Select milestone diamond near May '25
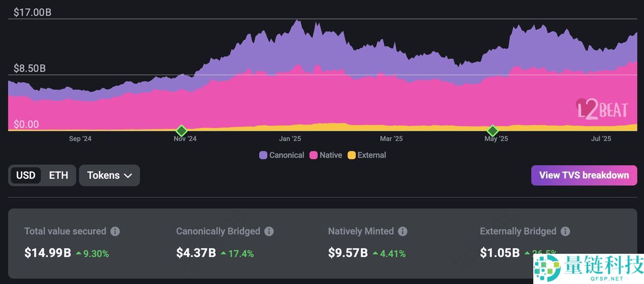 click(493, 131)
